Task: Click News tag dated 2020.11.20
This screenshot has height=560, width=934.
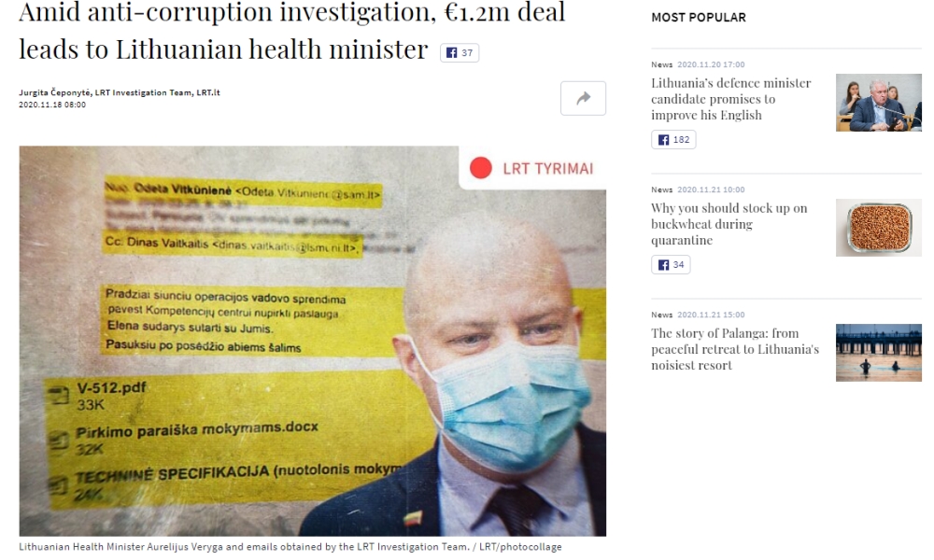Action: click(662, 64)
